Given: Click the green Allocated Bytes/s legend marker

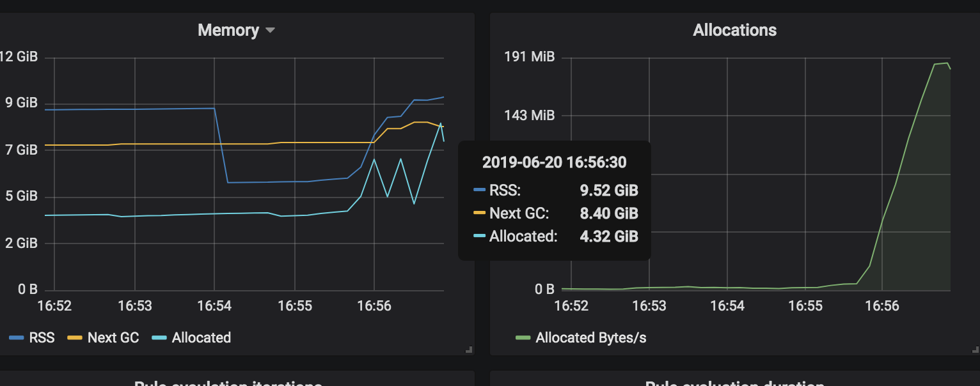Looking at the screenshot, I should point(522,337).
